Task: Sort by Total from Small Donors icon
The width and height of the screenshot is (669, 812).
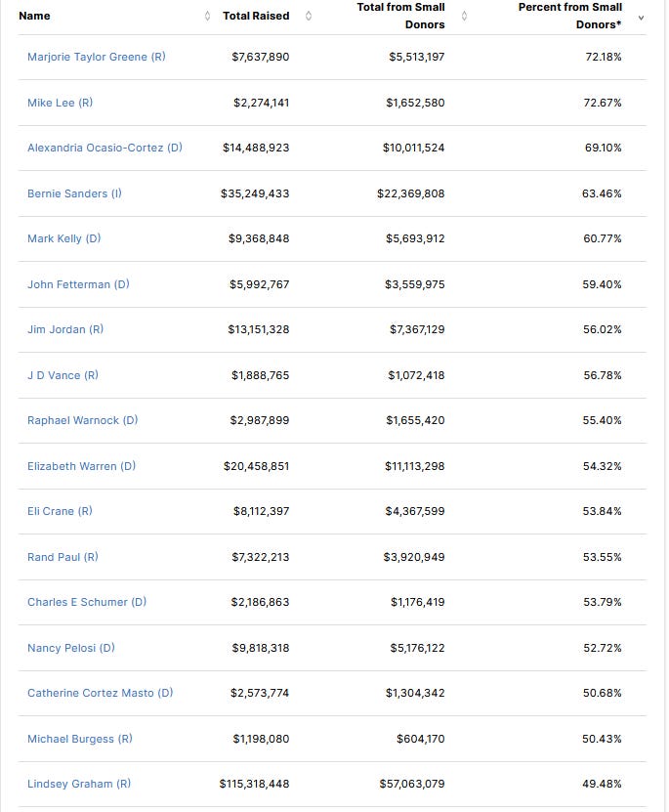Action: (x=464, y=16)
